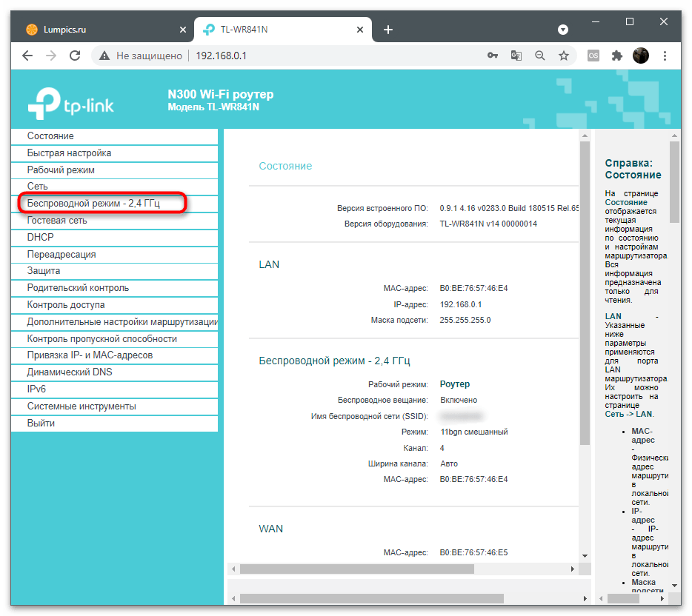Image resolution: width=692 pixels, height=616 pixels.
Task: Reload the router page
Action: (75, 56)
